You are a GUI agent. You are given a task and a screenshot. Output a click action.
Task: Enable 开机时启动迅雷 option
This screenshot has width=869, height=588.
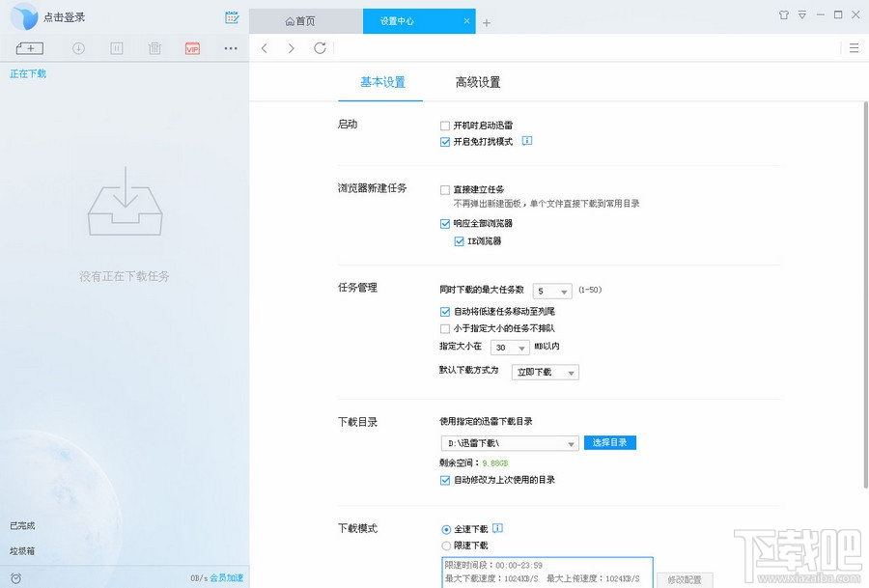(x=445, y=125)
